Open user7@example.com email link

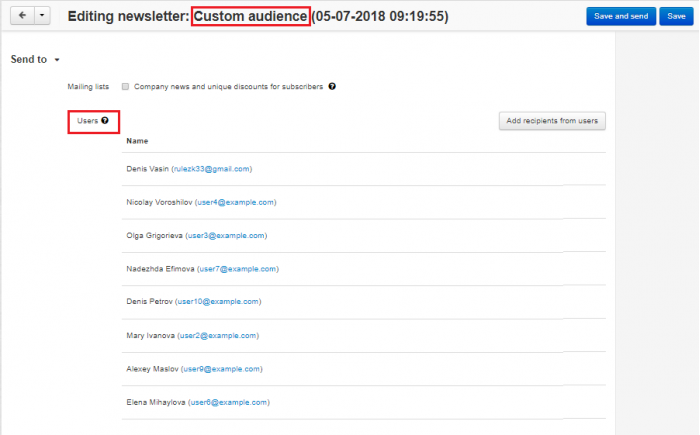pos(238,269)
